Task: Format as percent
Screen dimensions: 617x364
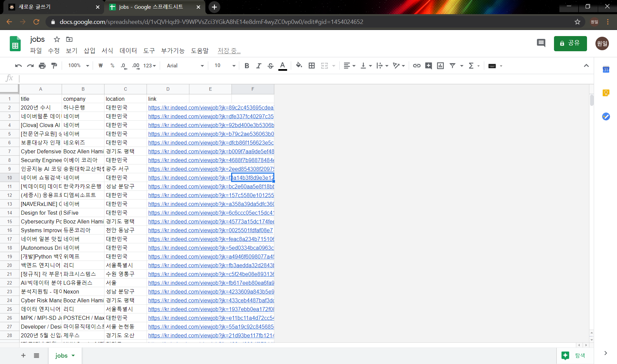Action: tap(112, 66)
